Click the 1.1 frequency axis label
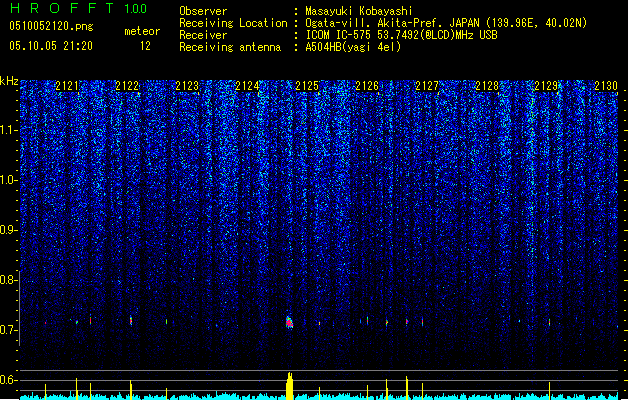629x400 pixels. 9,130
